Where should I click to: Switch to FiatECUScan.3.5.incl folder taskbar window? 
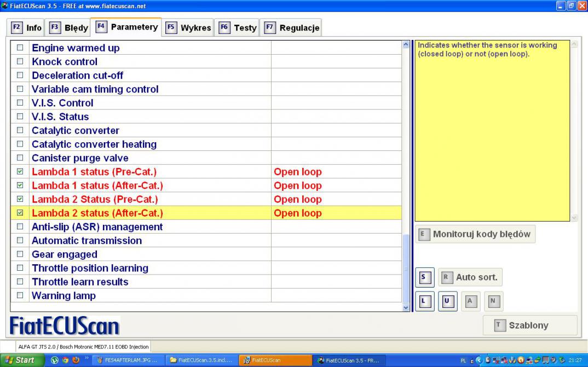[x=202, y=360]
